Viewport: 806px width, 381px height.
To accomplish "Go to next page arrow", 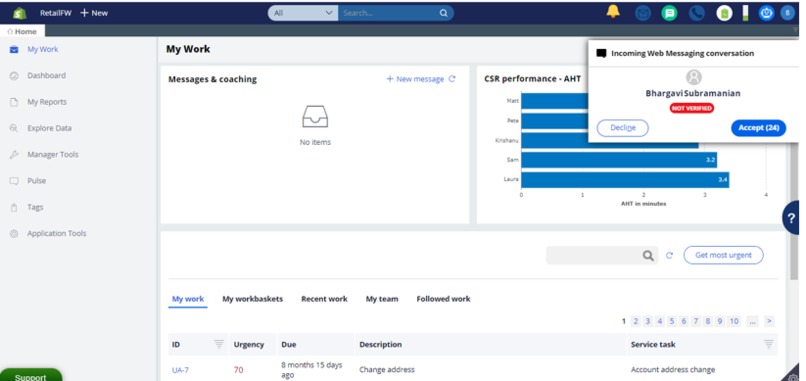I will pos(769,321).
